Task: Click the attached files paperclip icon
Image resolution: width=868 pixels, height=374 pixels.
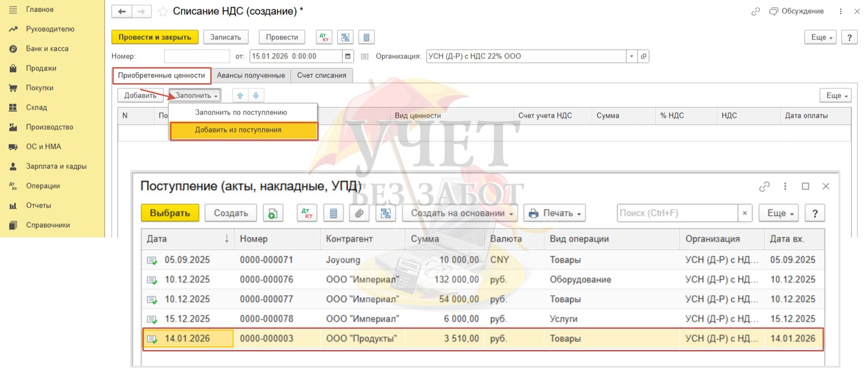Action: pyautogui.click(x=359, y=213)
